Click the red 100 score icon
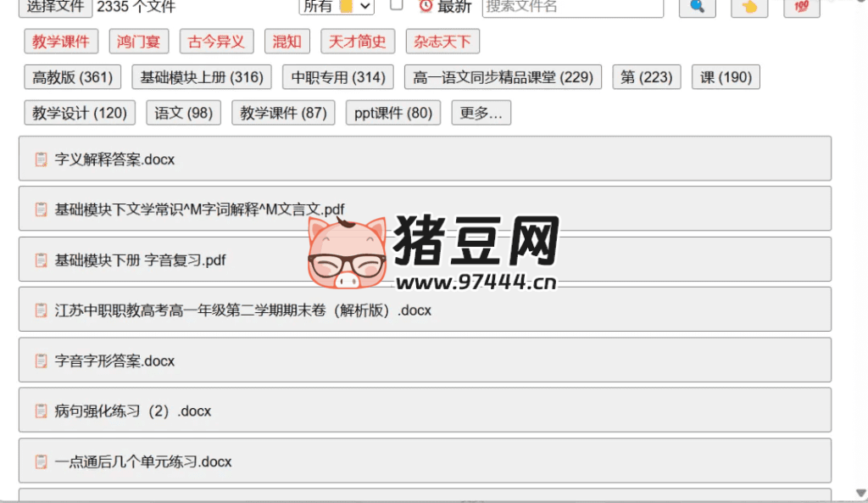Screen dimensions: 868x503 pyautogui.click(x=800, y=8)
